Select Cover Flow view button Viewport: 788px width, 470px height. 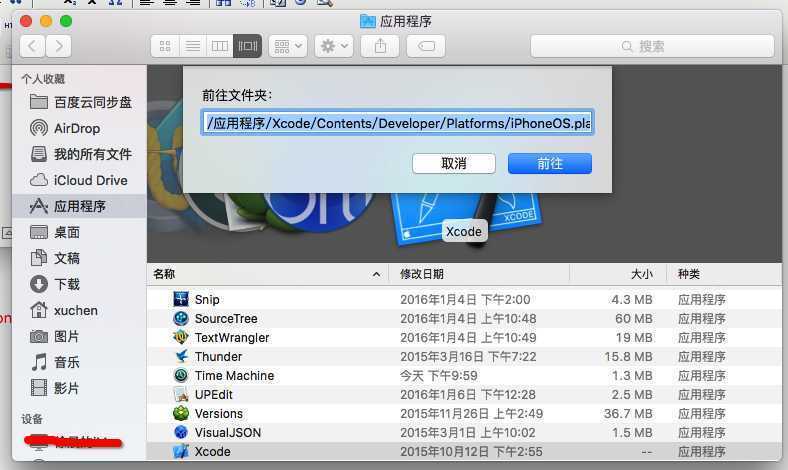point(247,47)
